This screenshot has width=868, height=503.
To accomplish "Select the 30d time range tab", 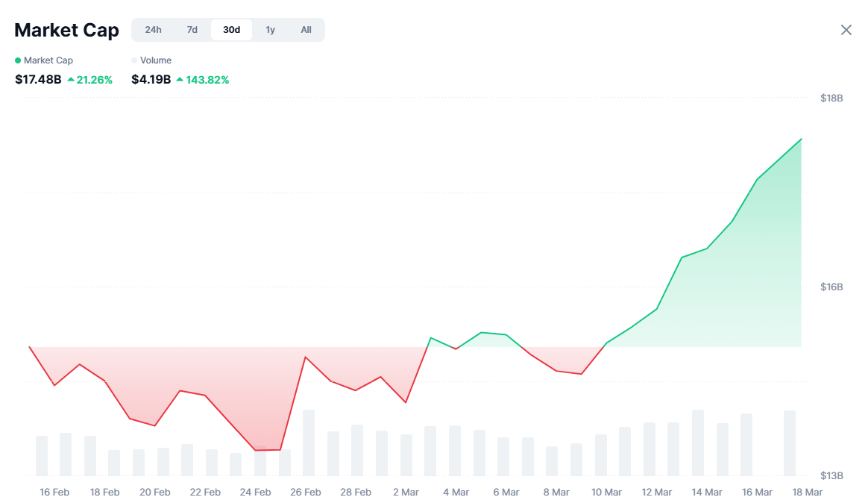I will pos(231,30).
